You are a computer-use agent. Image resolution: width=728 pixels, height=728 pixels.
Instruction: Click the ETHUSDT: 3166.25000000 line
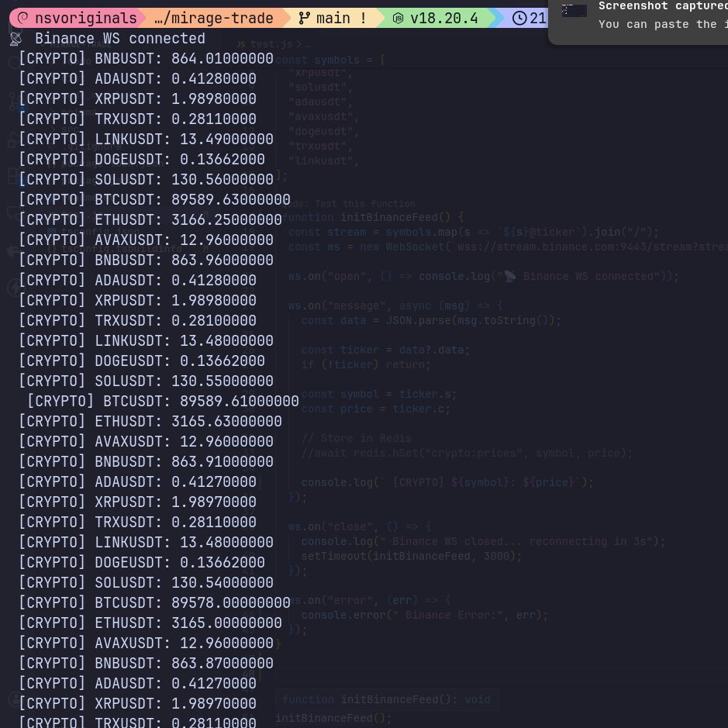[x=150, y=219]
